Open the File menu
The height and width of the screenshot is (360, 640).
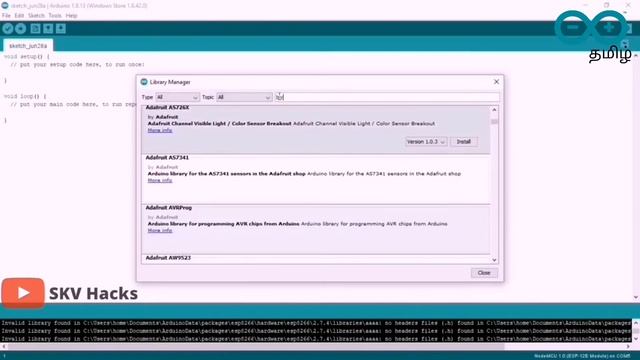click(6, 16)
